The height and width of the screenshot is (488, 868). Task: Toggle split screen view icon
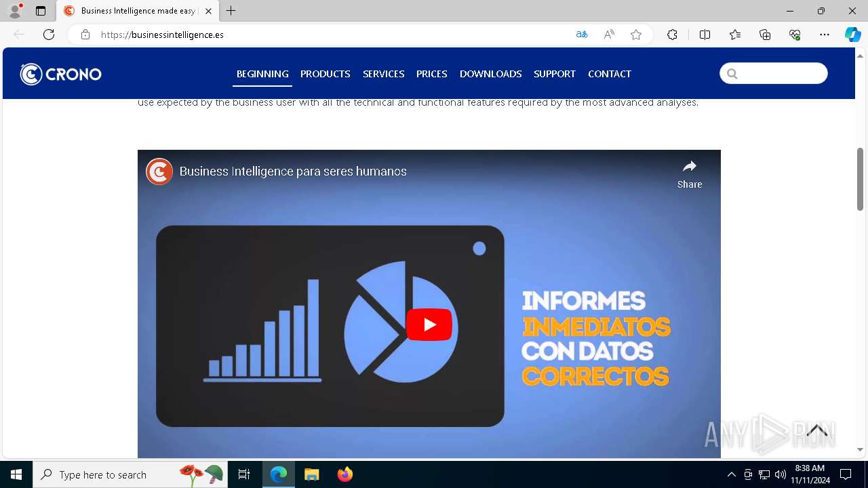pyautogui.click(x=705, y=35)
